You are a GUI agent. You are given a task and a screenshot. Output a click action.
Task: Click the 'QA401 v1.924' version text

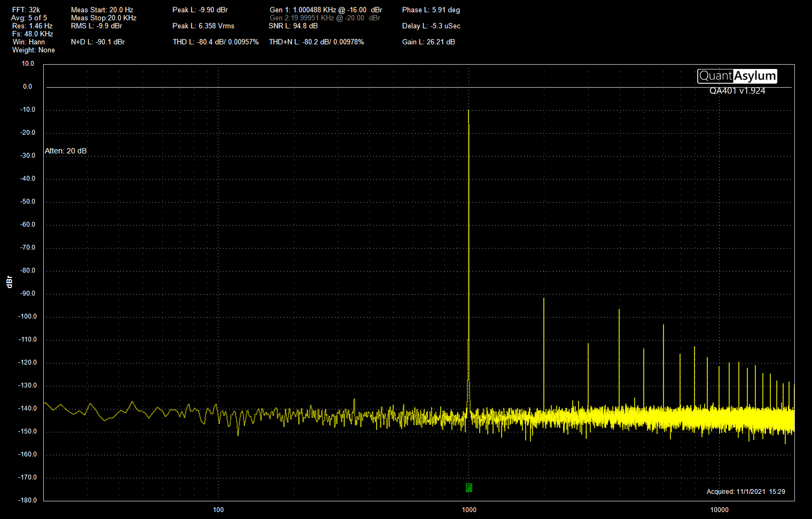click(x=737, y=91)
